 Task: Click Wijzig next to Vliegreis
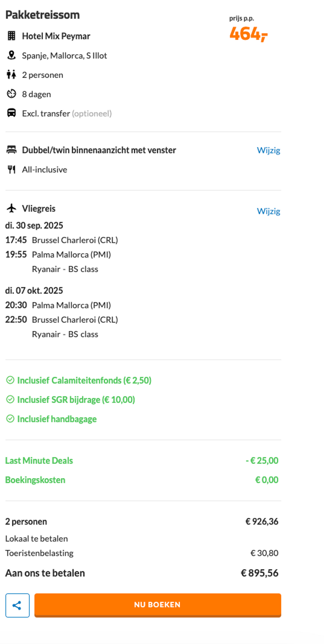(268, 211)
